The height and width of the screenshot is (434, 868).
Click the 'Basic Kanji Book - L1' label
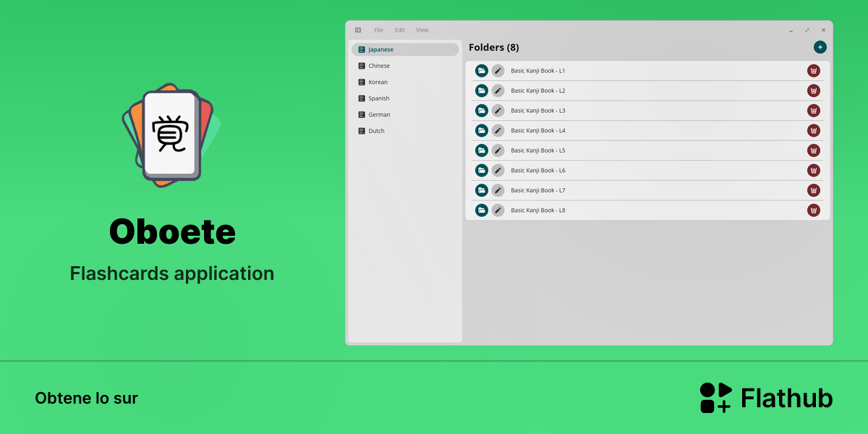538,71
